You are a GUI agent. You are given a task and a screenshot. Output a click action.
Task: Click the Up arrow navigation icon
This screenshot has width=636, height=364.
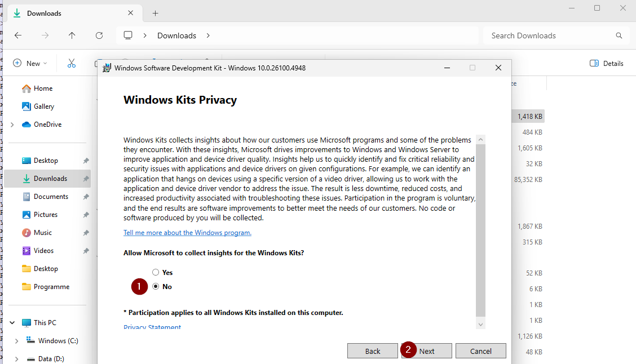coord(72,35)
